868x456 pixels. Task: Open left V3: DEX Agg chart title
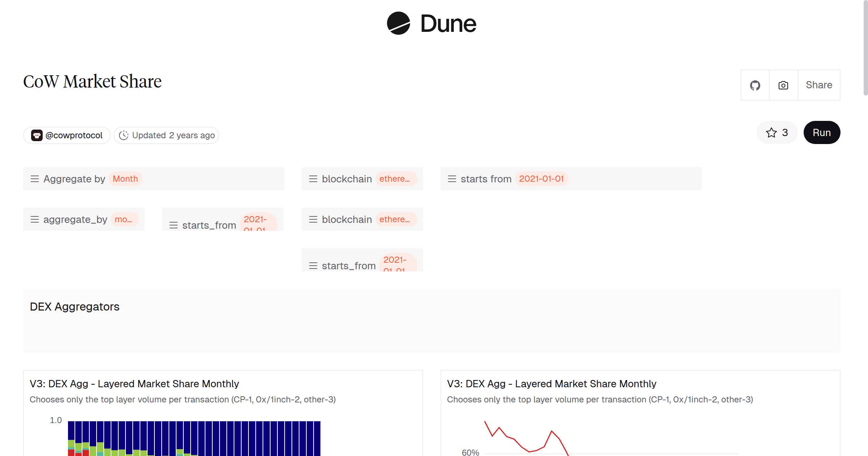click(x=134, y=384)
